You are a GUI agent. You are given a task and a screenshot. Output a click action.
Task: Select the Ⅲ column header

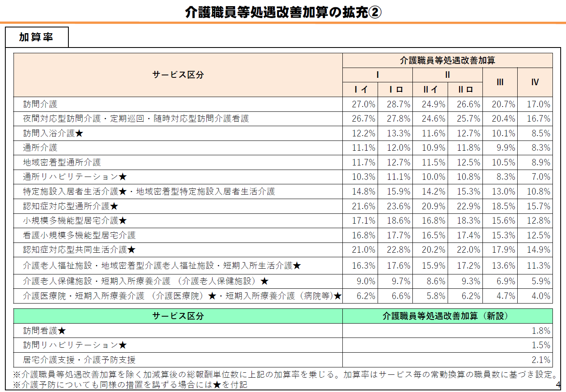pyautogui.click(x=499, y=82)
